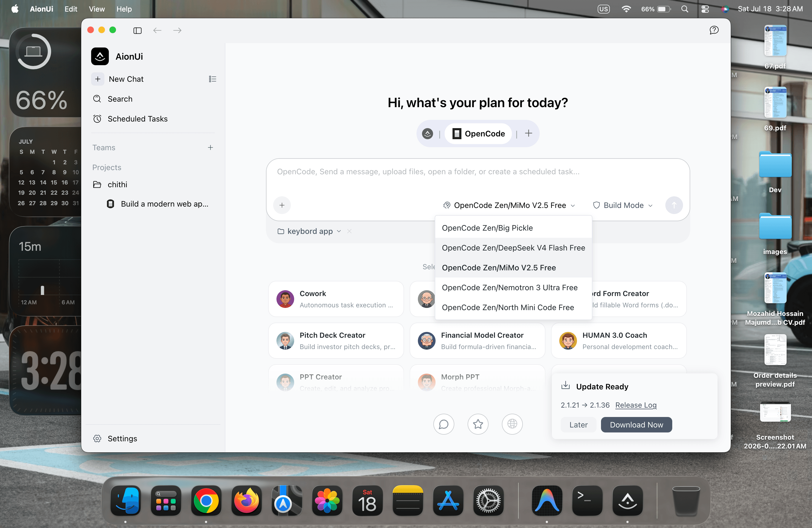Open the 'Build a modern web ap...' chat
The image size is (812, 528).
(x=164, y=204)
